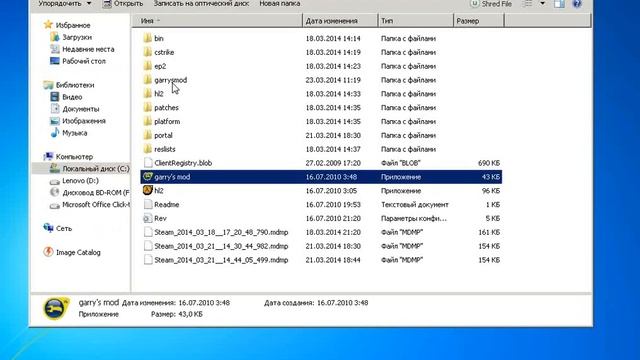
Task: Open the Изображения library
Action: [x=78, y=121]
